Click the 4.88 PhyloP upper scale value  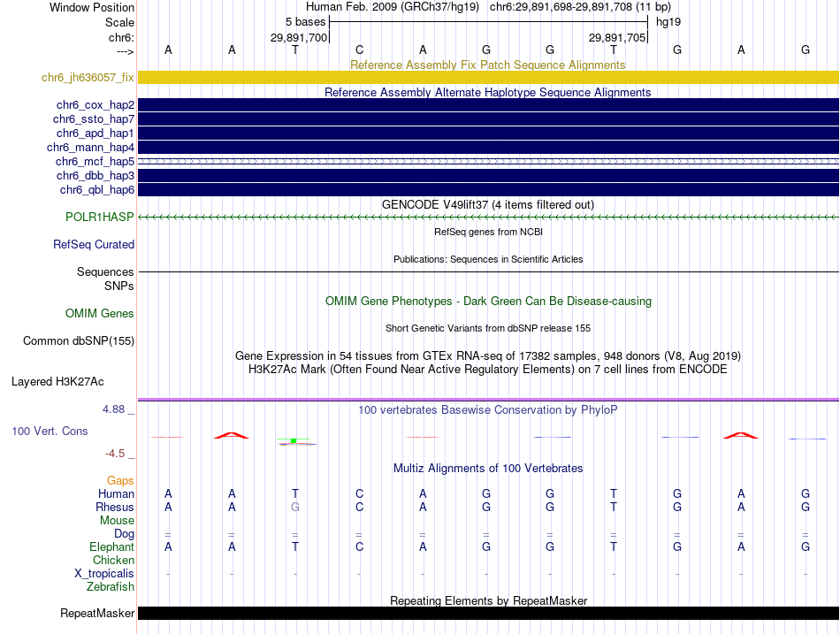click(113, 409)
